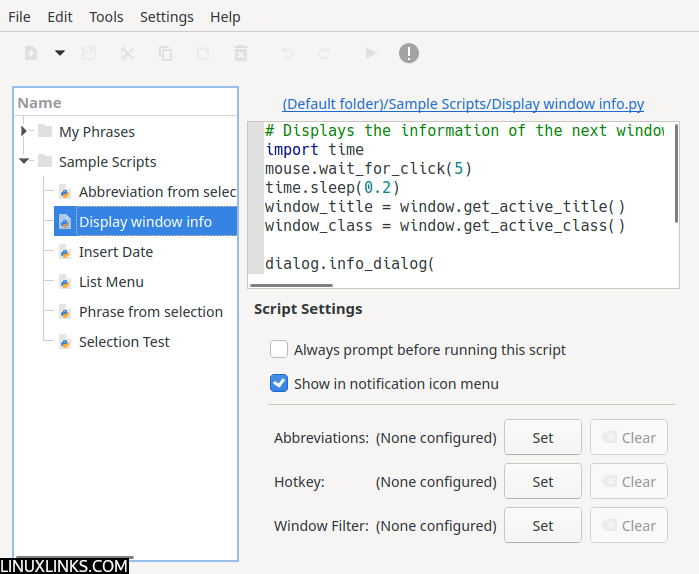Click the Cut scissors icon
The width and height of the screenshot is (699, 574).
point(127,53)
